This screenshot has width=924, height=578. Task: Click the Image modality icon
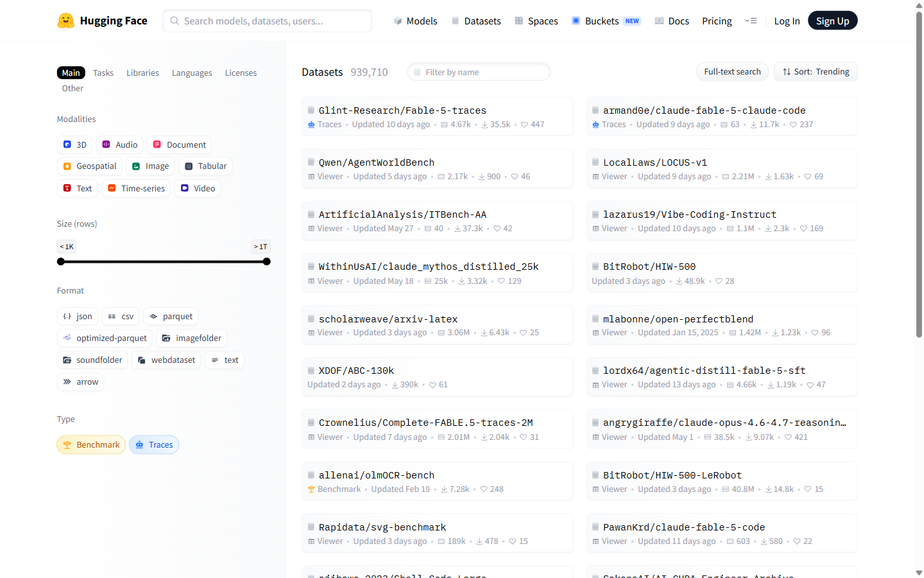pos(136,166)
